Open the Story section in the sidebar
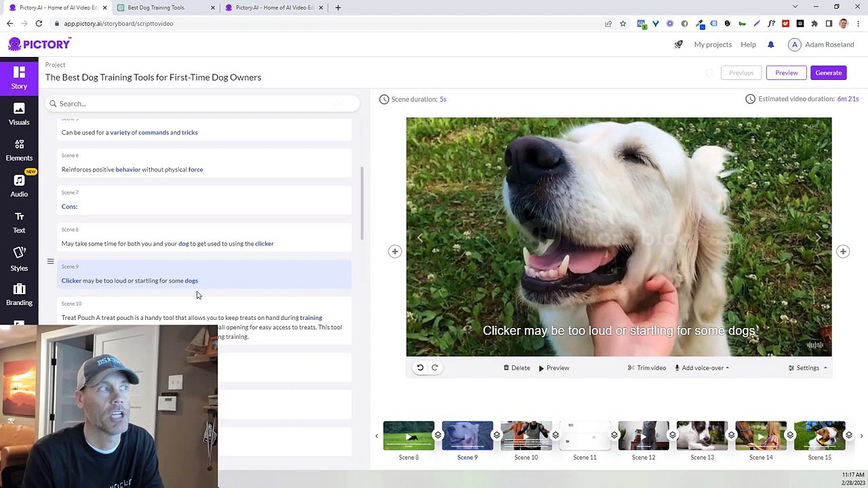Image resolution: width=868 pixels, height=488 pixels. (19, 77)
